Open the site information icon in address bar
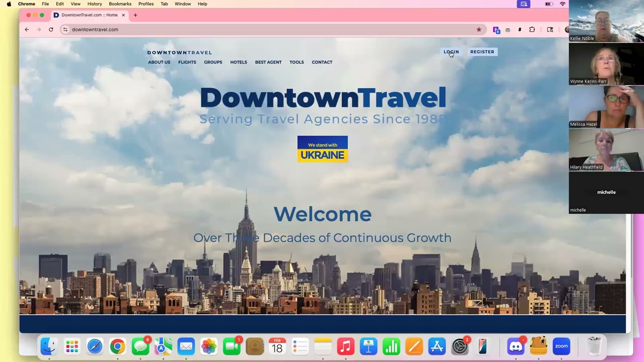Viewport: 644px width, 362px height. (x=65, y=30)
